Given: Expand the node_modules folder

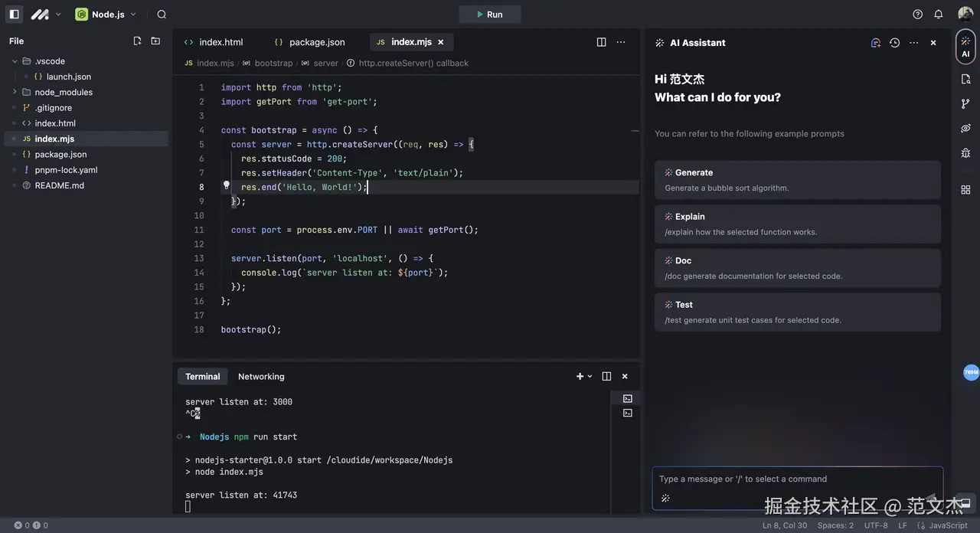Looking at the screenshot, I should [x=15, y=92].
